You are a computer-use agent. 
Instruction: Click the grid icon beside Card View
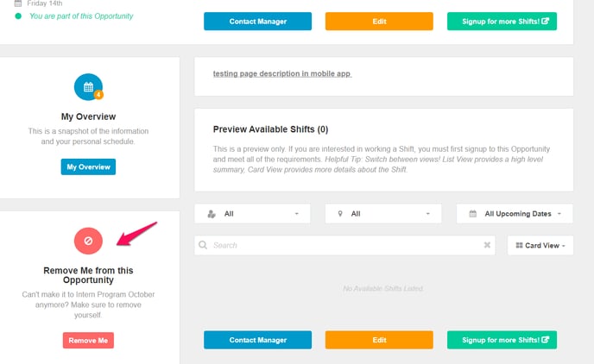(x=519, y=245)
